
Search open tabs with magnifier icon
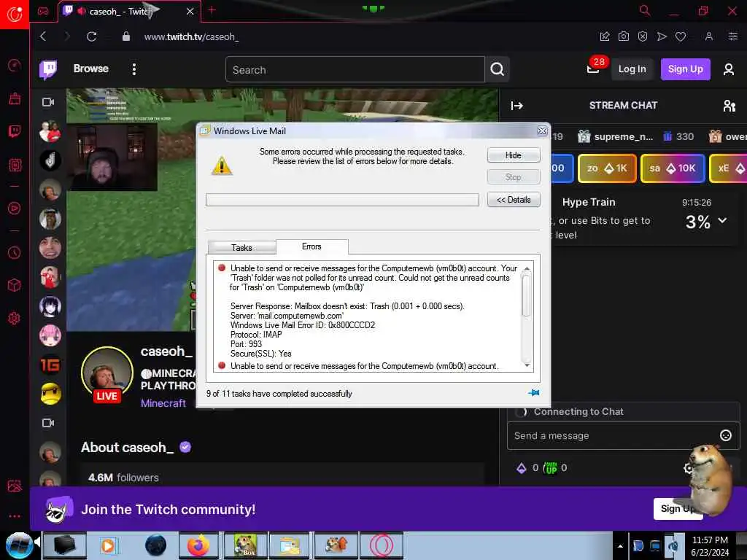(645, 10)
